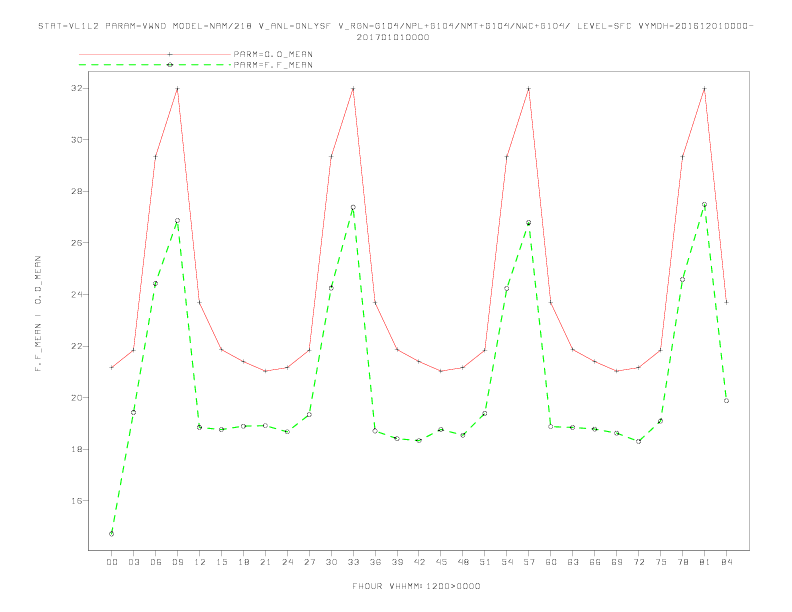Click the green dashed line sample in legend

click(155, 65)
